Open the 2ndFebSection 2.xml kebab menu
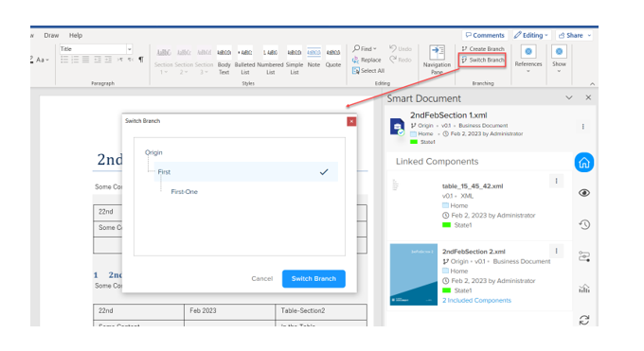Viewport: 644px width, 351px height. [557, 251]
